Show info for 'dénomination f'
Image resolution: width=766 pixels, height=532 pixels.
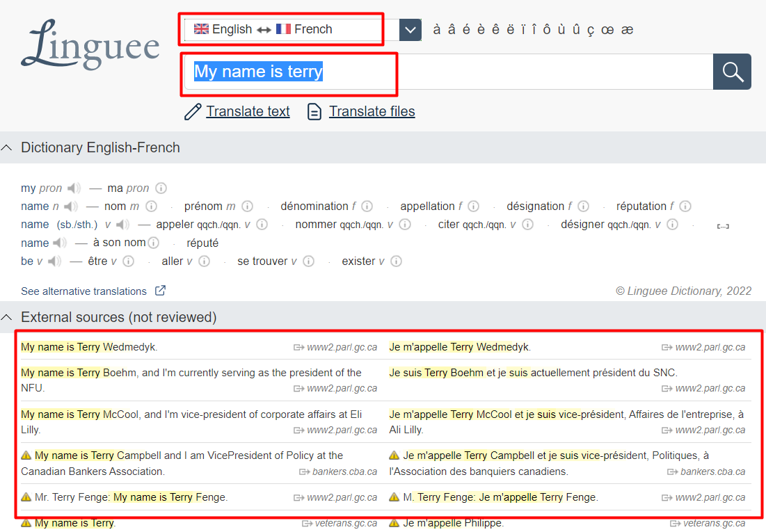point(367,206)
